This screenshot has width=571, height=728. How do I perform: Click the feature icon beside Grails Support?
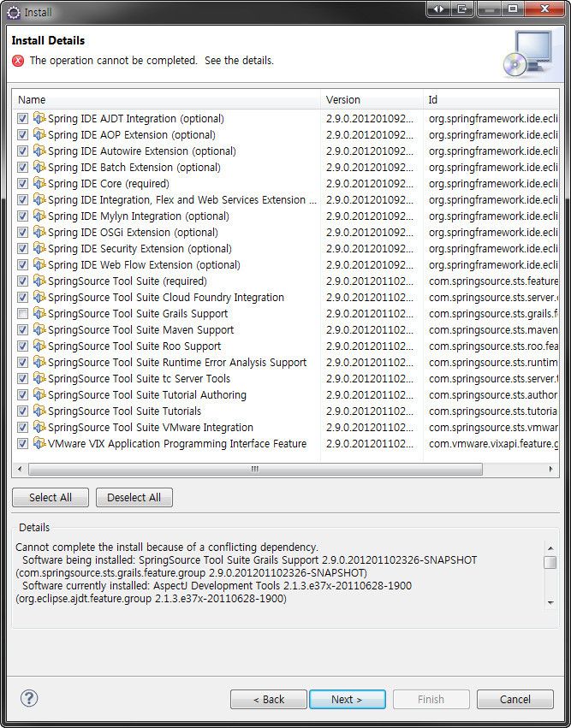click(39, 313)
